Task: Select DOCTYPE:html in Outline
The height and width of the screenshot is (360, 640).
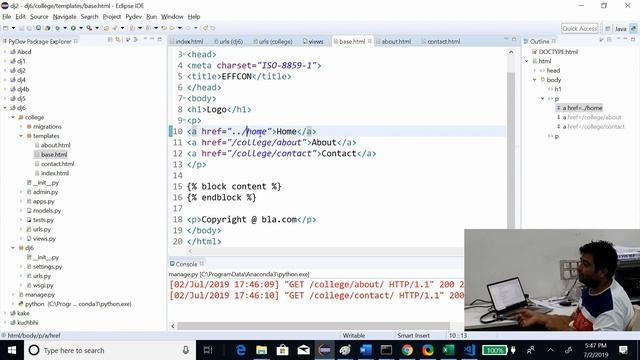Action: coord(558,52)
